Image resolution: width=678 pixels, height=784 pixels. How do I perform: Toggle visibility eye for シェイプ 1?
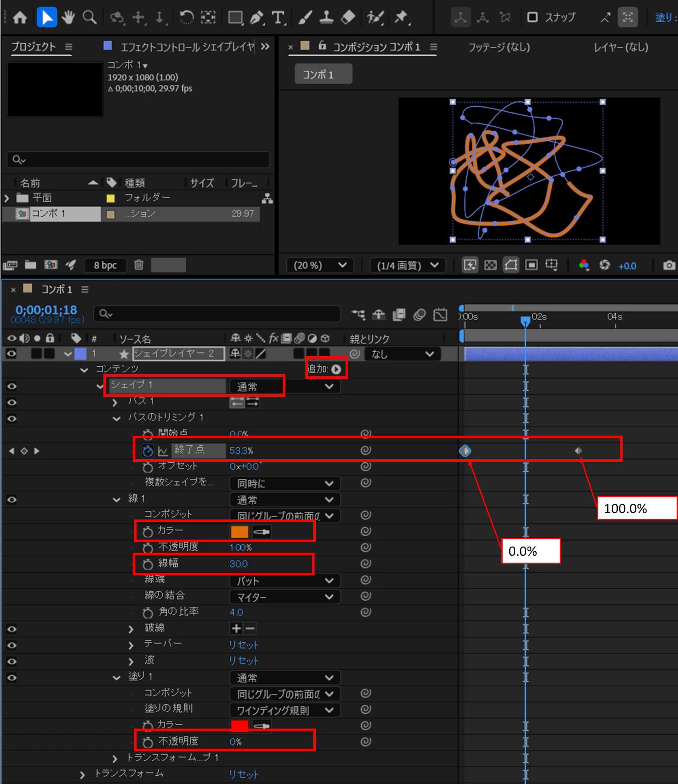12,386
